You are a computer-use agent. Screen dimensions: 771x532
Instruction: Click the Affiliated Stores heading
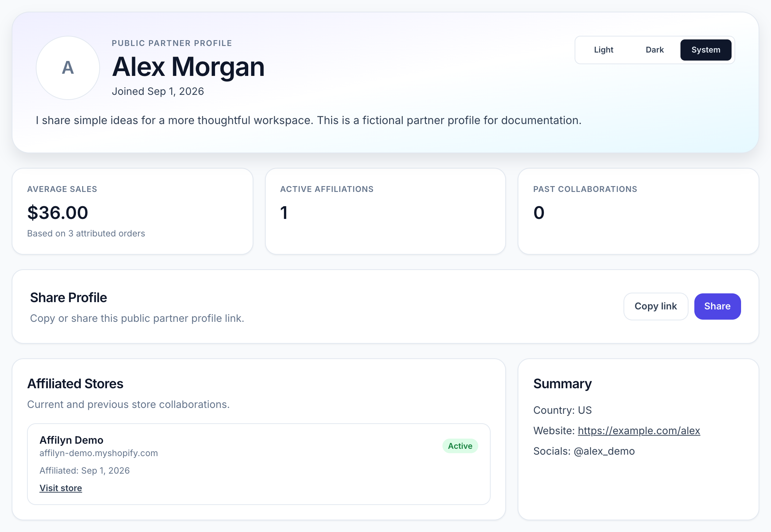click(x=75, y=384)
